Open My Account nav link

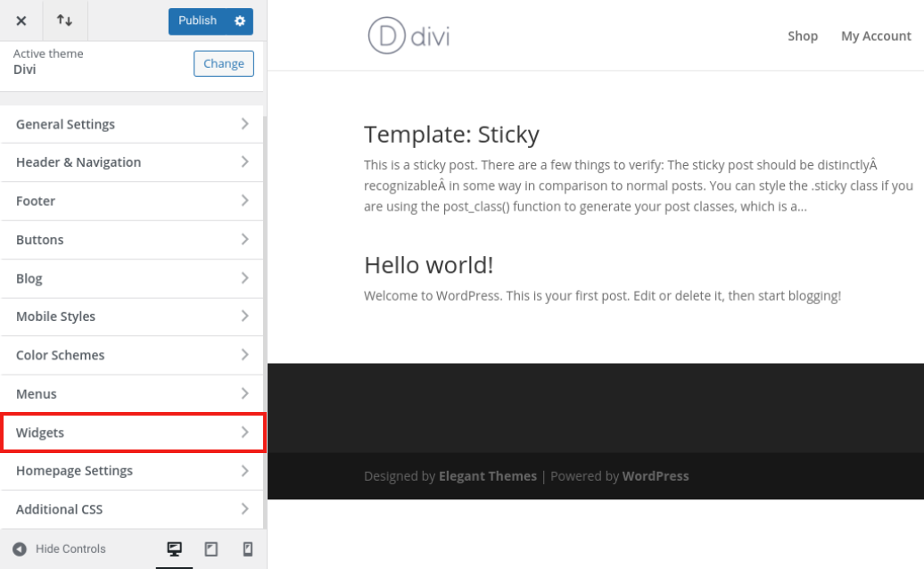click(876, 37)
